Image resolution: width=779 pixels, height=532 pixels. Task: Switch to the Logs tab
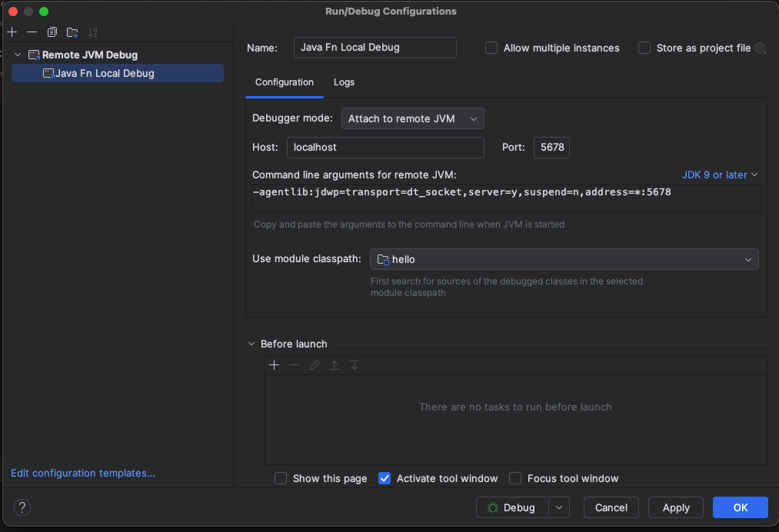[x=344, y=82]
